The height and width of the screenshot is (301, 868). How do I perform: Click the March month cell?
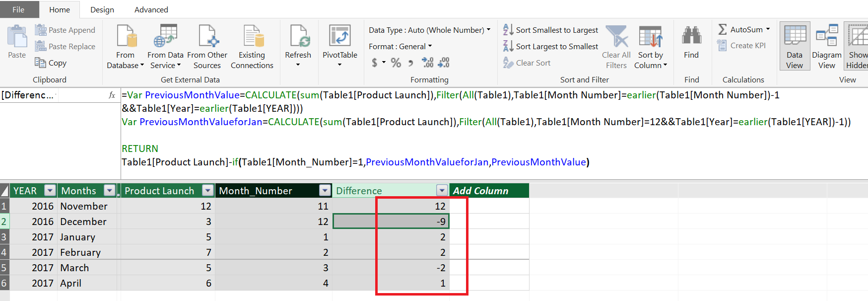click(x=87, y=268)
